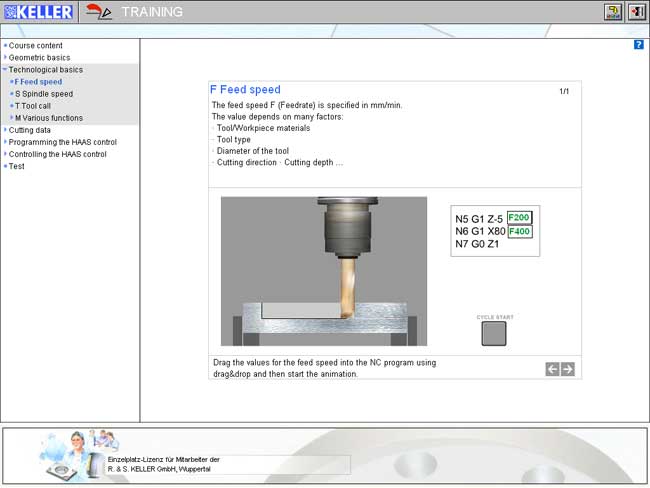Click the Training mode icon beside TRAINING
The height and width of the screenshot is (488, 650).
(99, 12)
